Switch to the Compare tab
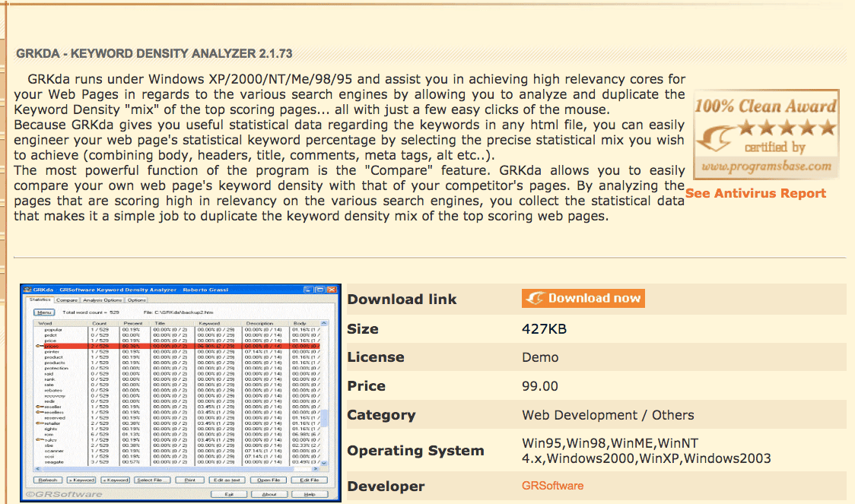The height and width of the screenshot is (504, 855). [x=67, y=300]
